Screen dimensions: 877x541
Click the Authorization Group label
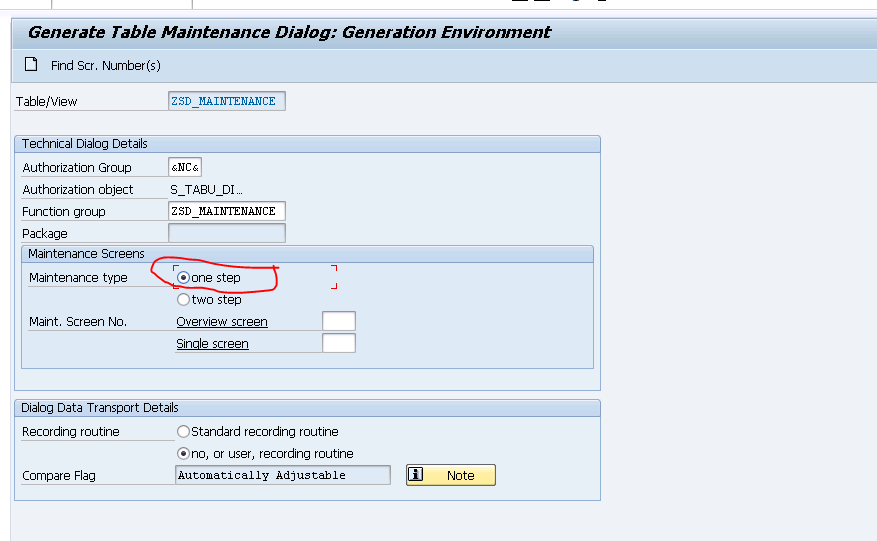coord(77,167)
